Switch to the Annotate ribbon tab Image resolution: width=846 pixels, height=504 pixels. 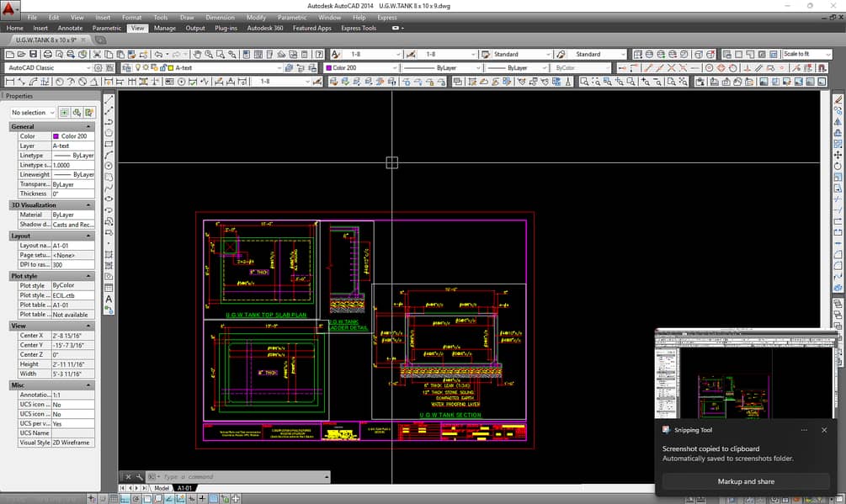coord(70,28)
